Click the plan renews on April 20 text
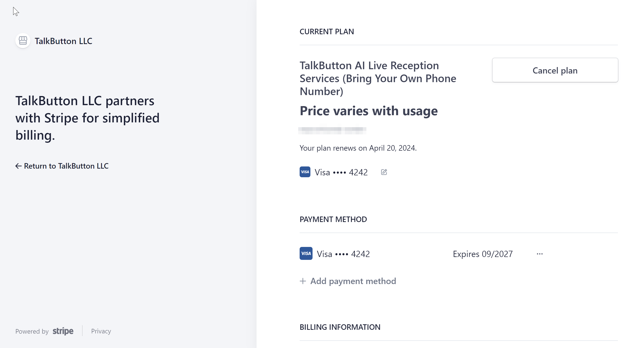 click(358, 148)
